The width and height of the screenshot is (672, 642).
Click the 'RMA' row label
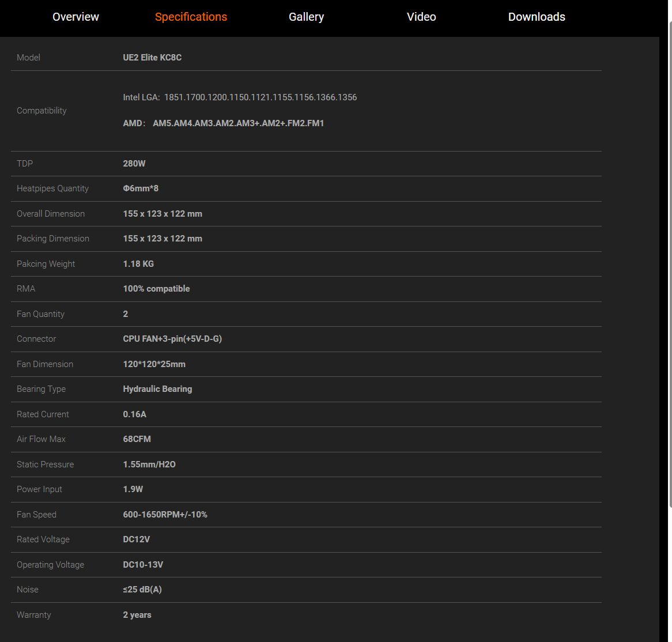pos(26,289)
